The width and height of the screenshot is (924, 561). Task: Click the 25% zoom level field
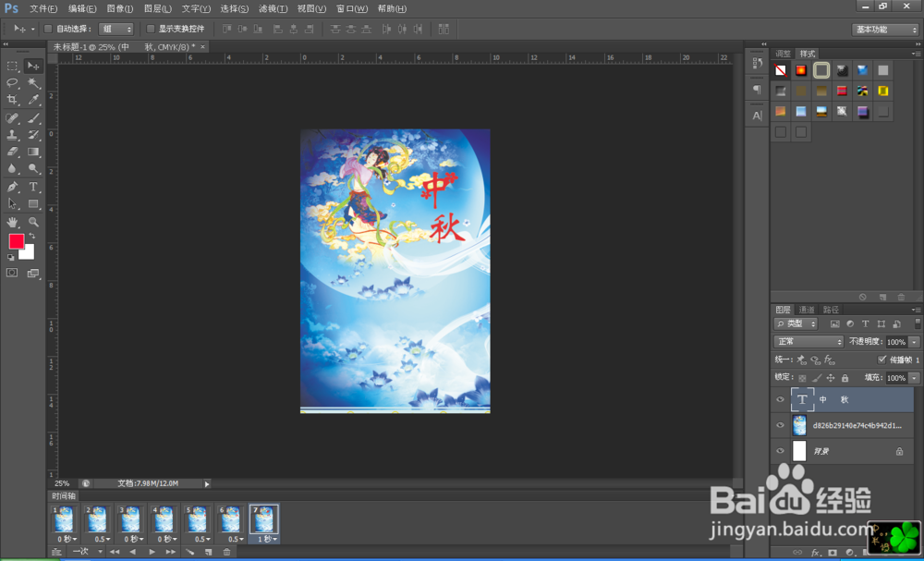point(62,483)
